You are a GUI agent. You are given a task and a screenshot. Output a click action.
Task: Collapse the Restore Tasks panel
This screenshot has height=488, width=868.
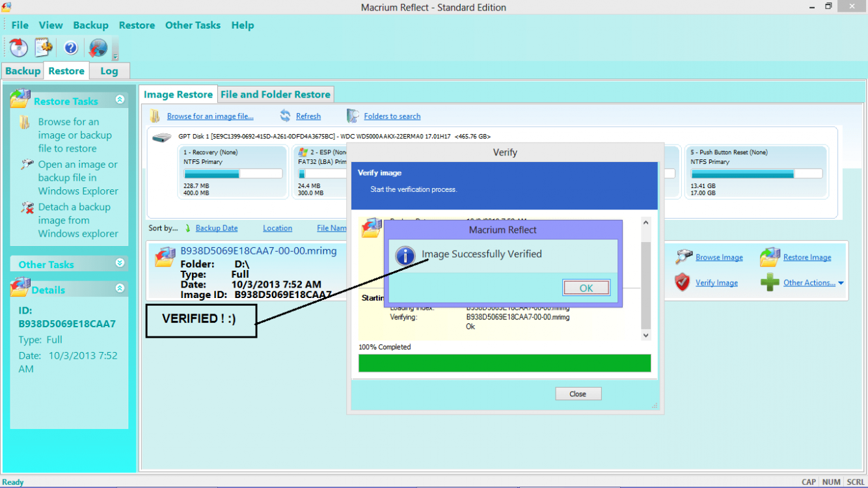(x=120, y=100)
